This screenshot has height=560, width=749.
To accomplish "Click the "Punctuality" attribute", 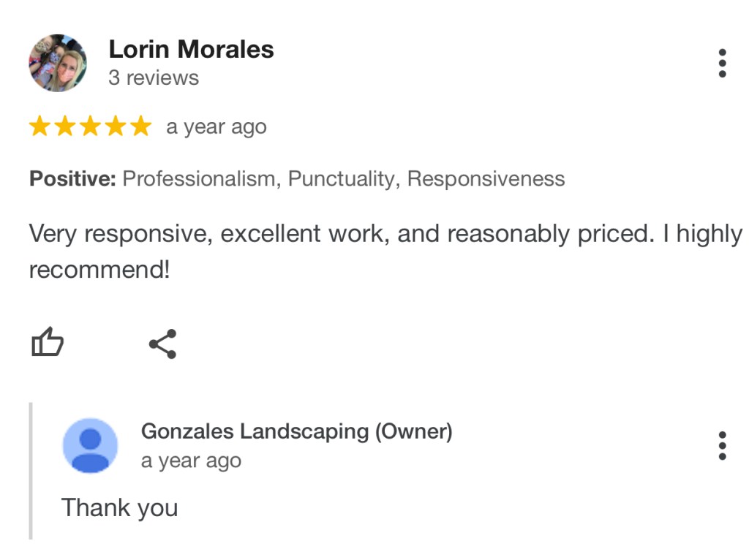I will click(x=342, y=179).
